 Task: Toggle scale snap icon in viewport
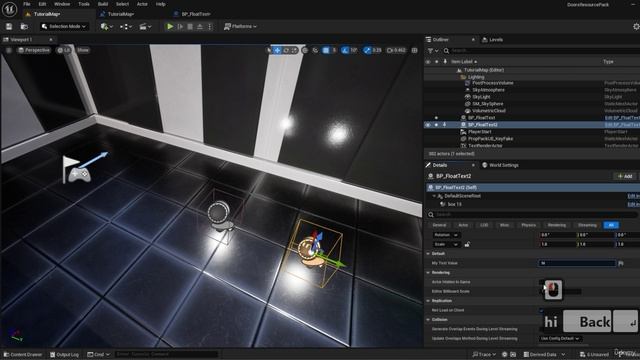click(x=367, y=50)
